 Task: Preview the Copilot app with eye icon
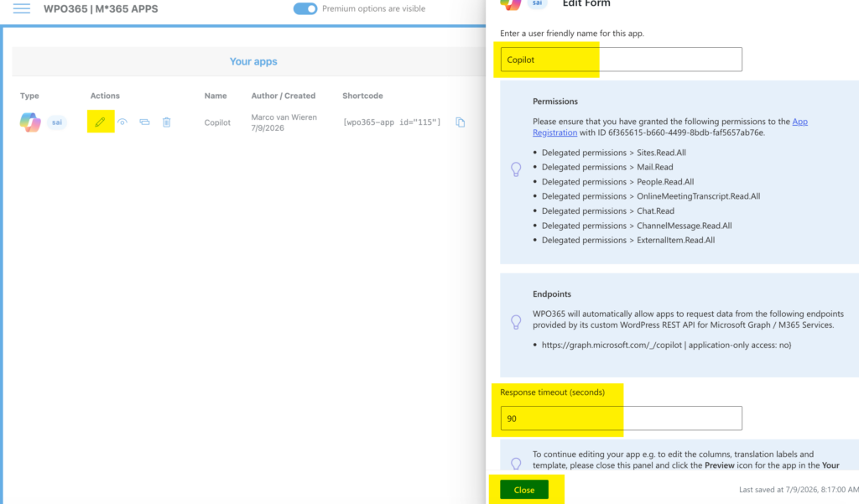122,122
